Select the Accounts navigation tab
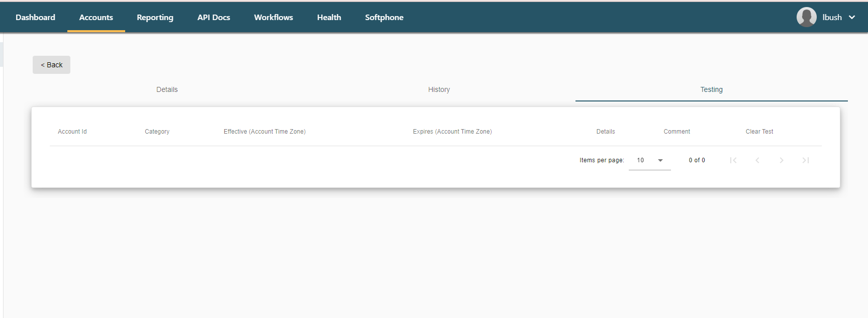The image size is (868, 318). [96, 18]
